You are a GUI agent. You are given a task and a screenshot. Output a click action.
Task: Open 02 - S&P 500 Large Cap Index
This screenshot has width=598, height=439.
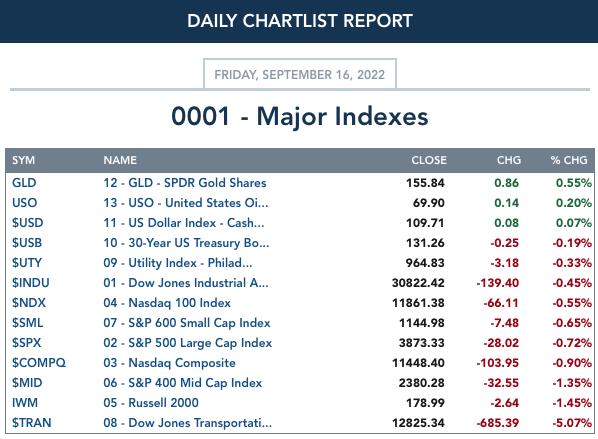coord(188,343)
